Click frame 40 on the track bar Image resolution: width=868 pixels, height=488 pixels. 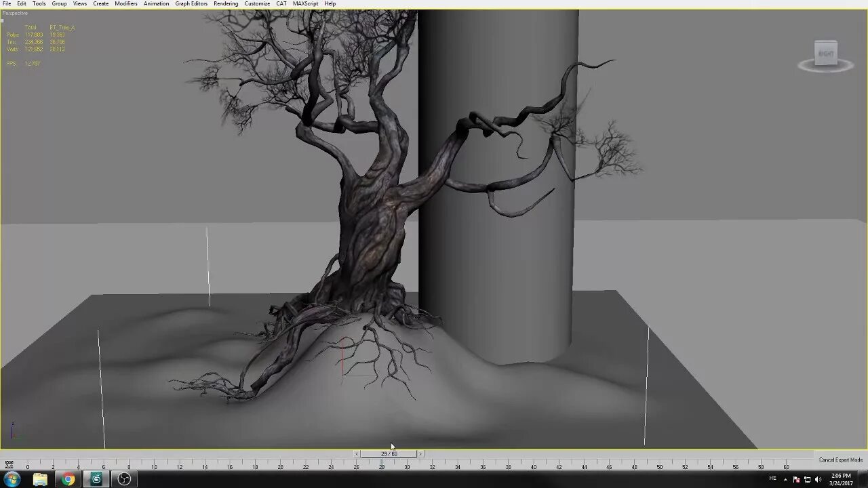click(534, 466)
